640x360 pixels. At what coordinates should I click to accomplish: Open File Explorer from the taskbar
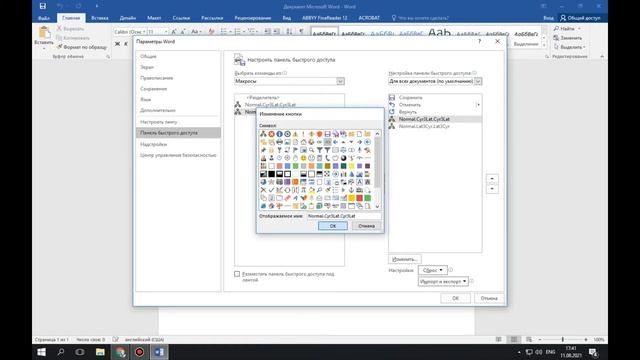click(x=100, y=352)
